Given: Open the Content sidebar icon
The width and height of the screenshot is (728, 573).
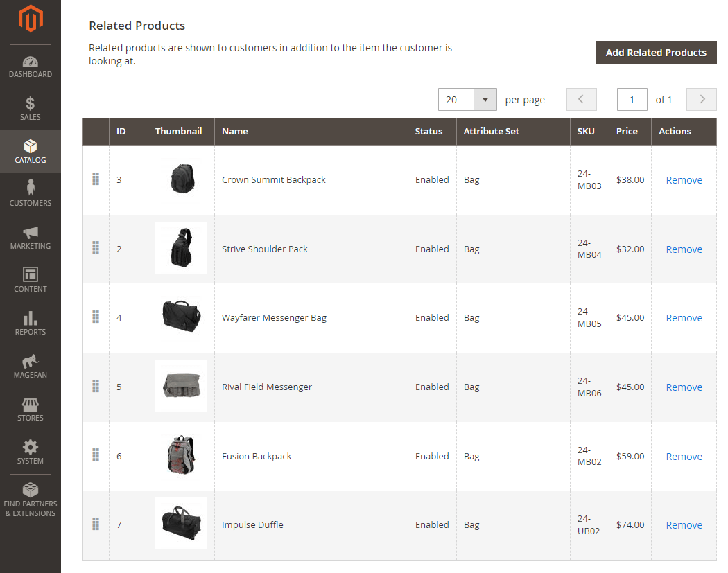Looking at the screenshot, I should tap(31, 274).
